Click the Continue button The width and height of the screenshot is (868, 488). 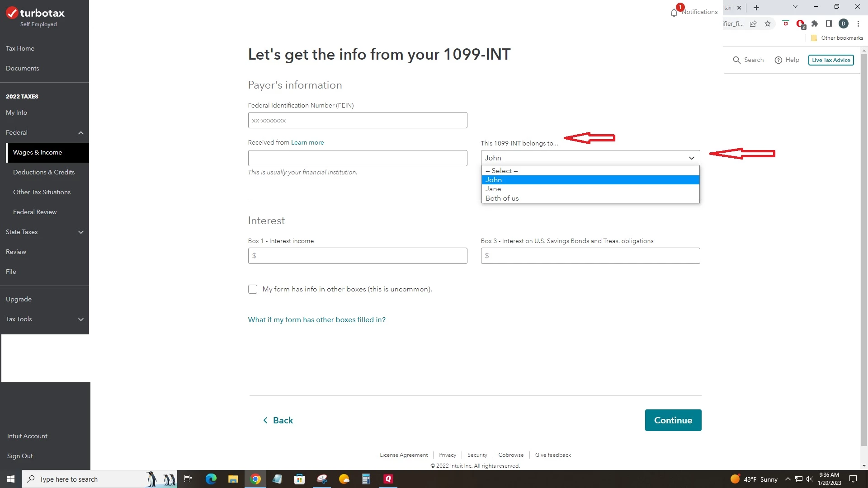point(673,420)
